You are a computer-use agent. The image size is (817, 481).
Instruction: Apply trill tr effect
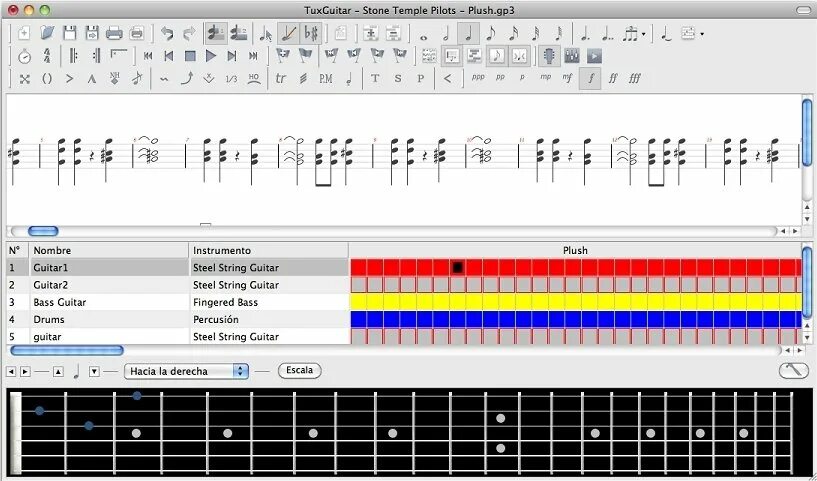click(281, 79)
